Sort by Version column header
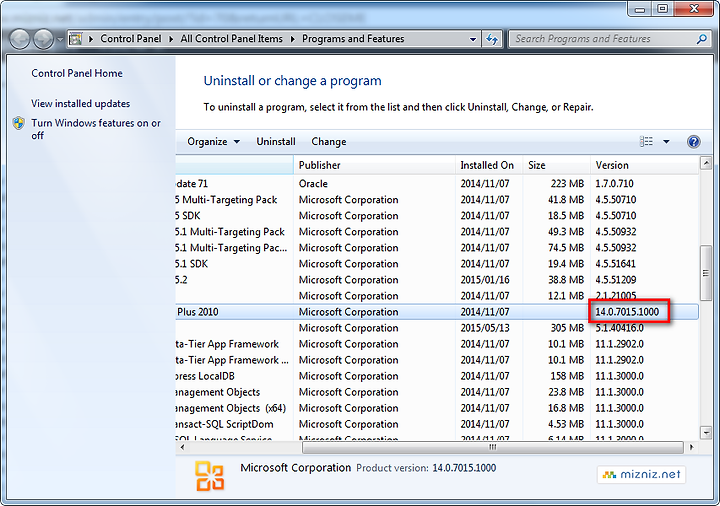This screenshot has height=506, width=720. coord(645,165)
